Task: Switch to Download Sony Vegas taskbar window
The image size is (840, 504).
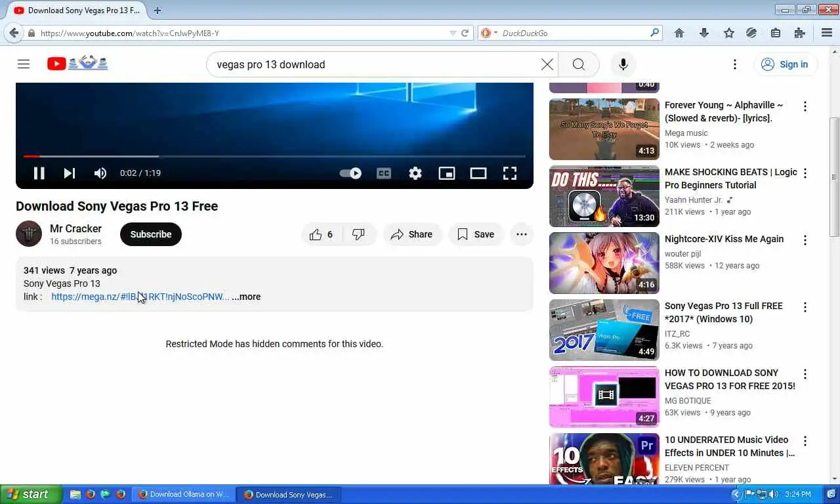Action: (x=287, y=495)
